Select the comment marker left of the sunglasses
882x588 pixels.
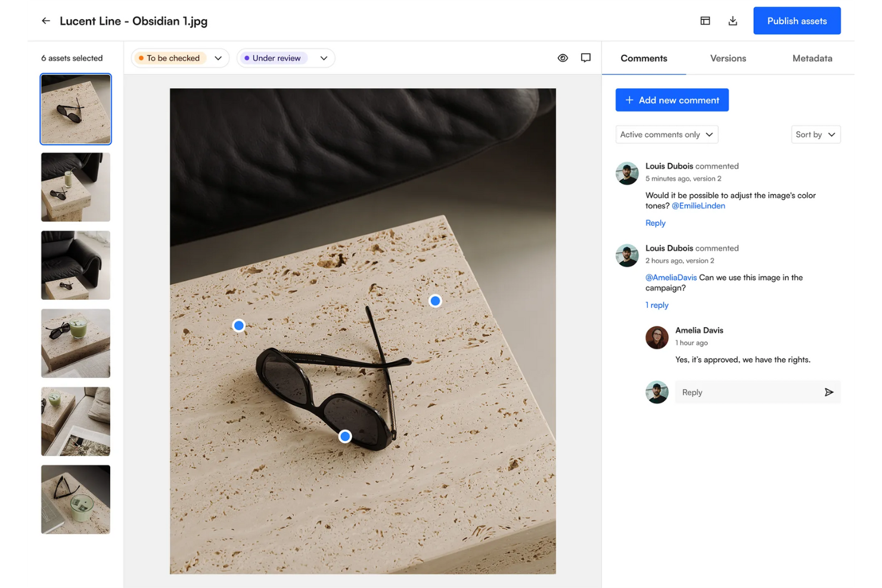pyautogui.click(x=239, y=325)
